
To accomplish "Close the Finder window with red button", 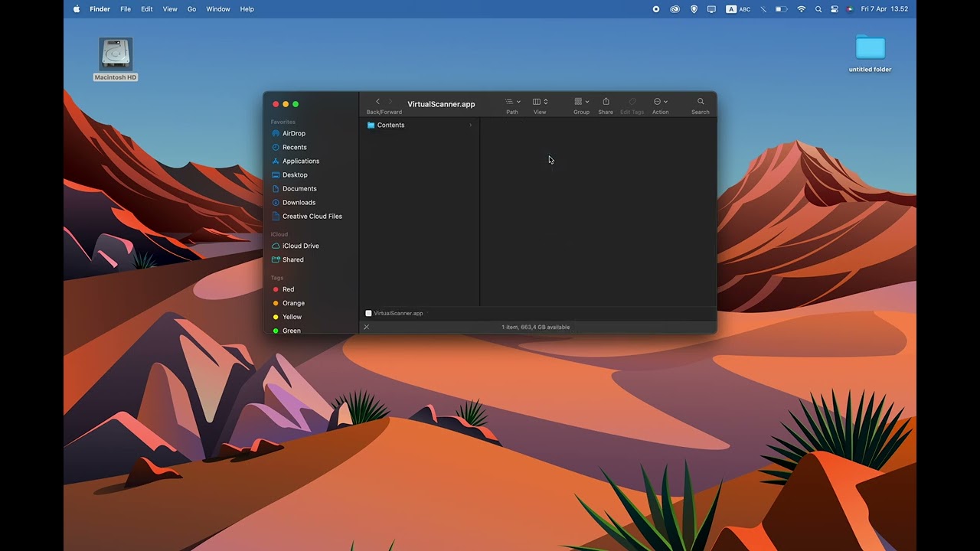I will point(276,104).
